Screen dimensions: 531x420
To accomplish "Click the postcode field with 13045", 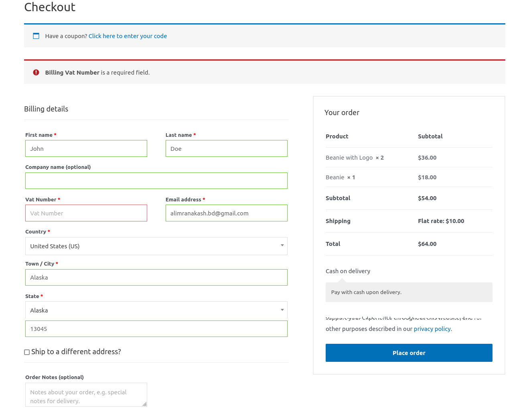I will click(x=156, y=329).
